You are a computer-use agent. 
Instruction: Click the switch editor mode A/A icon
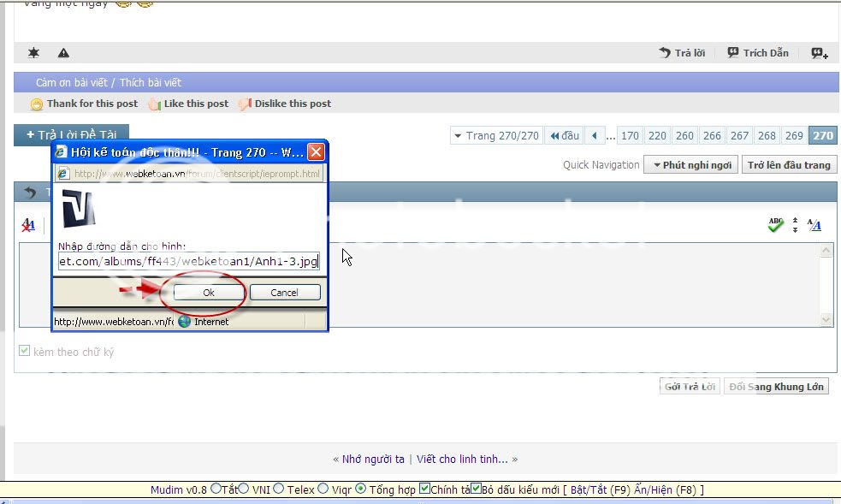[x=814, y=225]
